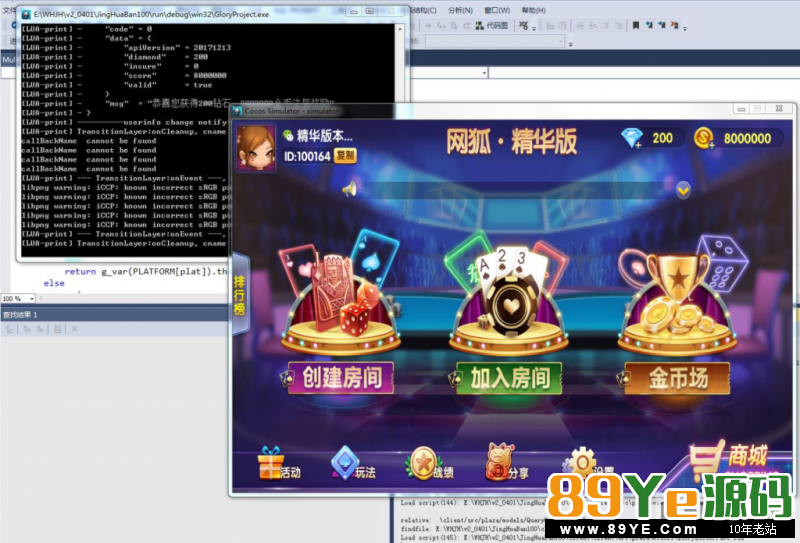Click the 'return g_var' code line
Viewport: 800px width, 543px height.
point(146,272)
